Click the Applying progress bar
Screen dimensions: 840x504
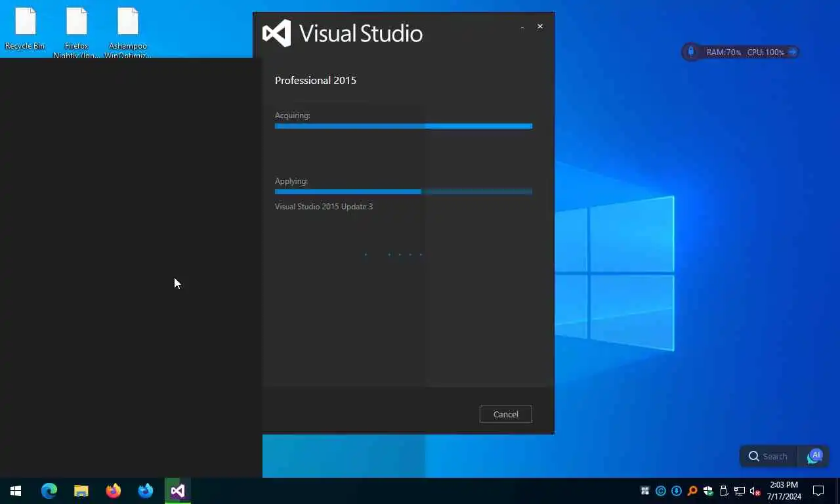click(404, 192)
